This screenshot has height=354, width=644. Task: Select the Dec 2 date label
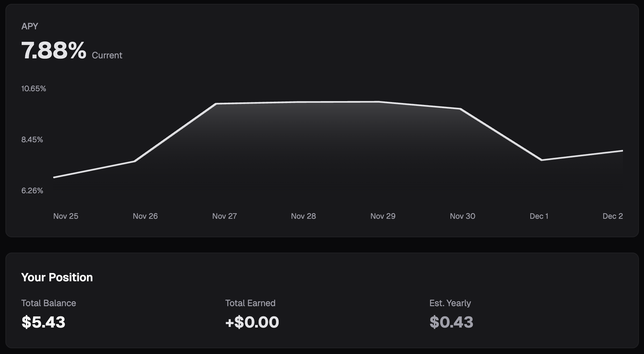click(612, 216)
